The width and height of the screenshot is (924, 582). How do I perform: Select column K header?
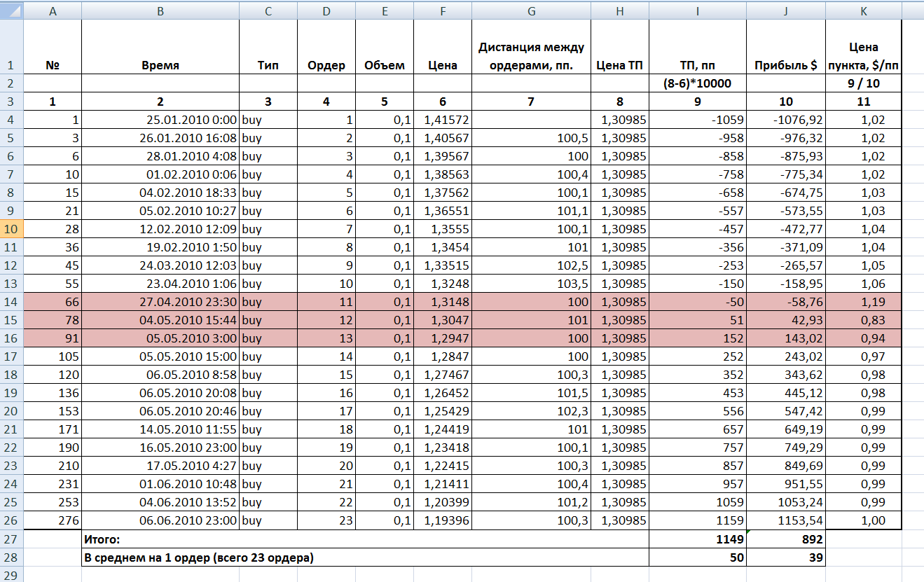(863, 10)
